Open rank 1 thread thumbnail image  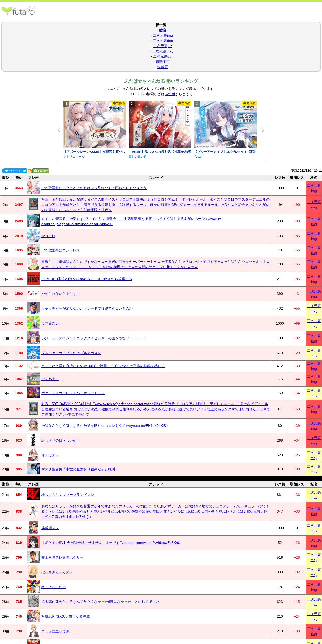coord(33,188)
